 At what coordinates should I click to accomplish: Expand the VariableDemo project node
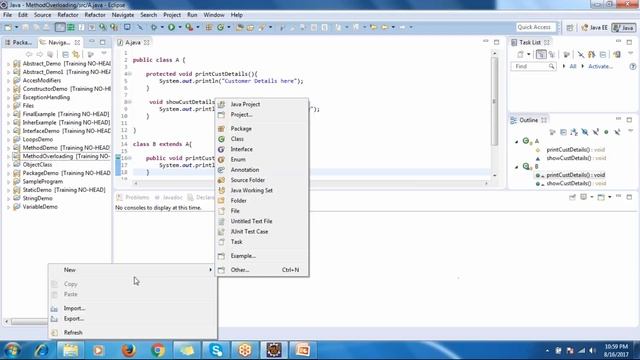[x=8, y=207]
